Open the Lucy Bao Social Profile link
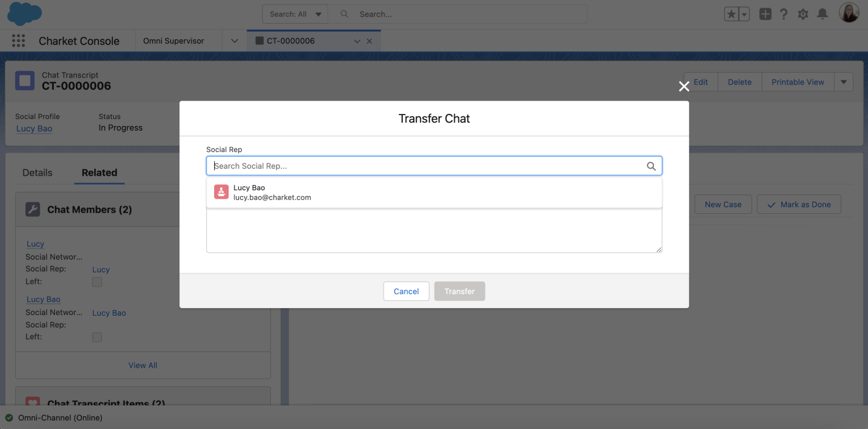 (34, 128)
